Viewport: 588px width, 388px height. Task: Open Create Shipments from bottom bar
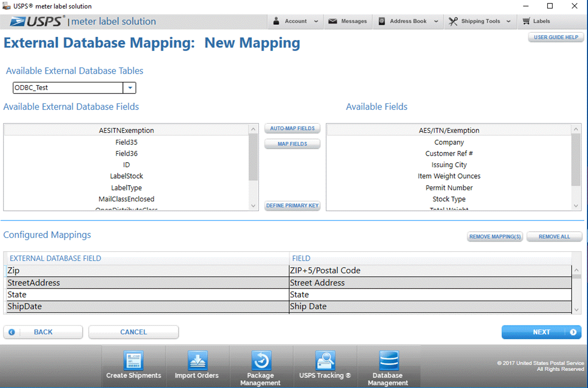134,366
